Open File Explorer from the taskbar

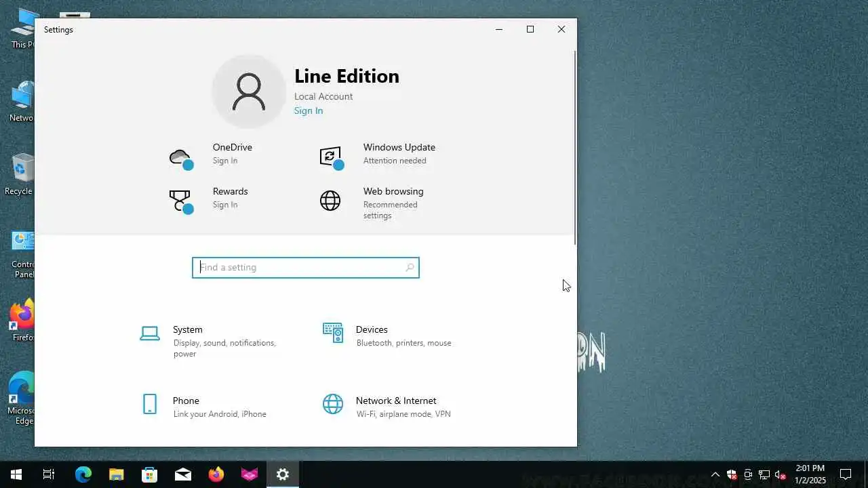coord(116,474)
